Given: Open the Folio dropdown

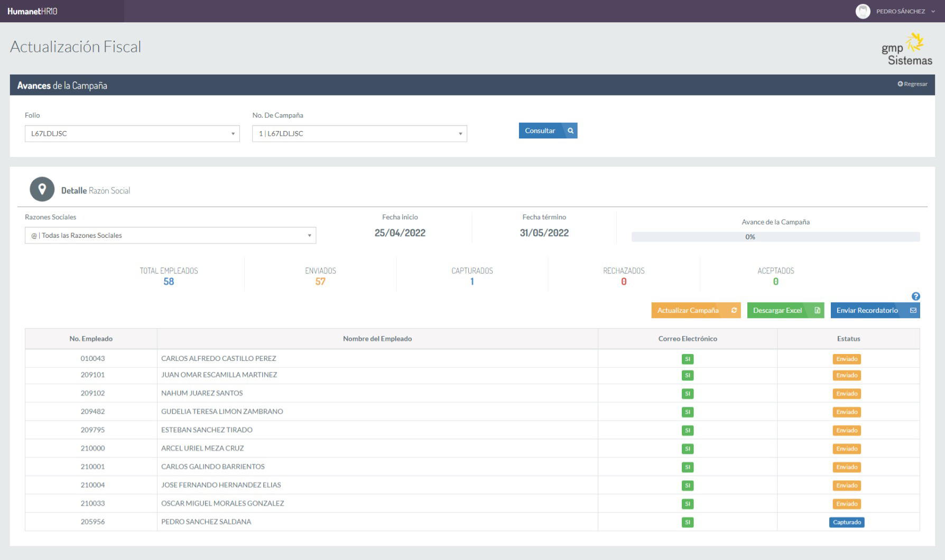Looking at the screenshot, I should pyautogui.click(x=132, y=134).
